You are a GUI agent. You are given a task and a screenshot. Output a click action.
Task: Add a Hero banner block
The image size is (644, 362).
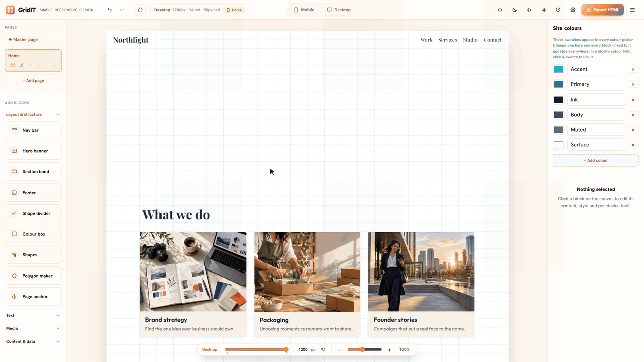(33, 151)
